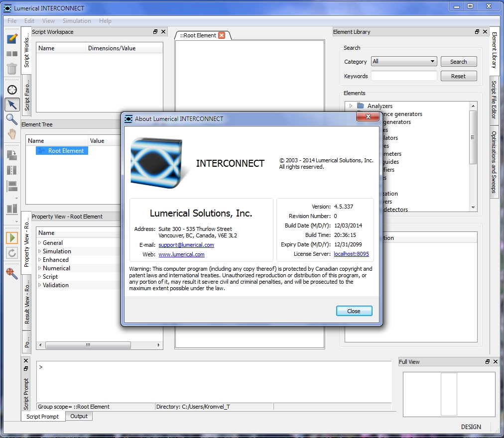Run the simulation with the green play icon
Viewport: 504px width, 438px height.
(12, 238)
